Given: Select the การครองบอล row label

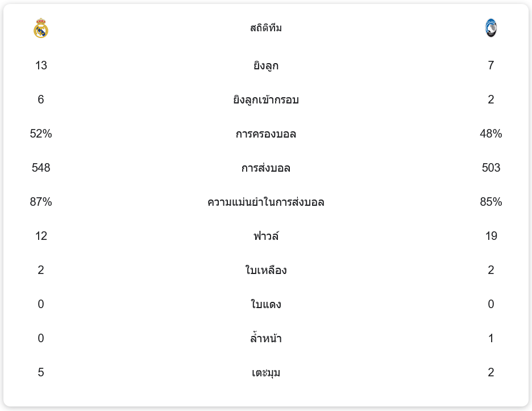Looking at the screenshot, I should pos(266,134).
